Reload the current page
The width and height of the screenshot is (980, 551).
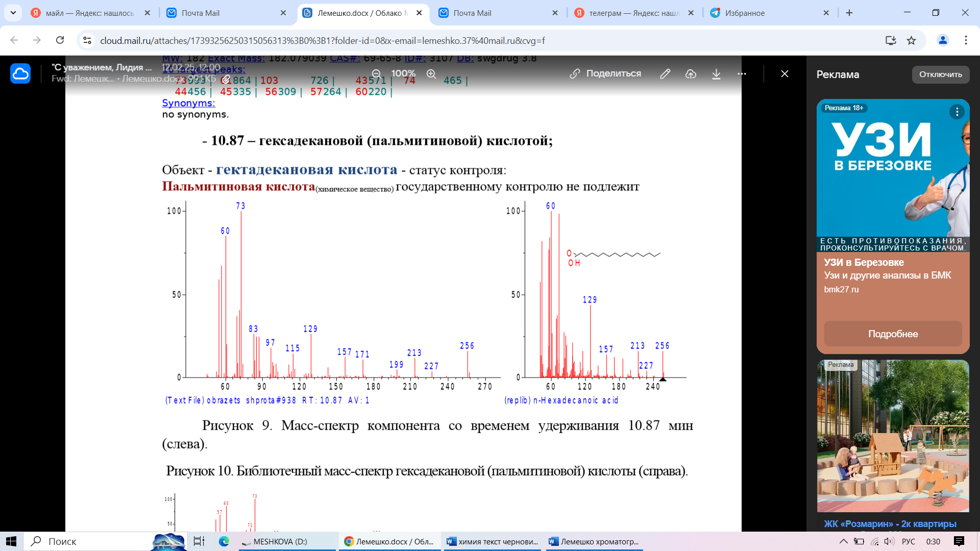point(60,40)
